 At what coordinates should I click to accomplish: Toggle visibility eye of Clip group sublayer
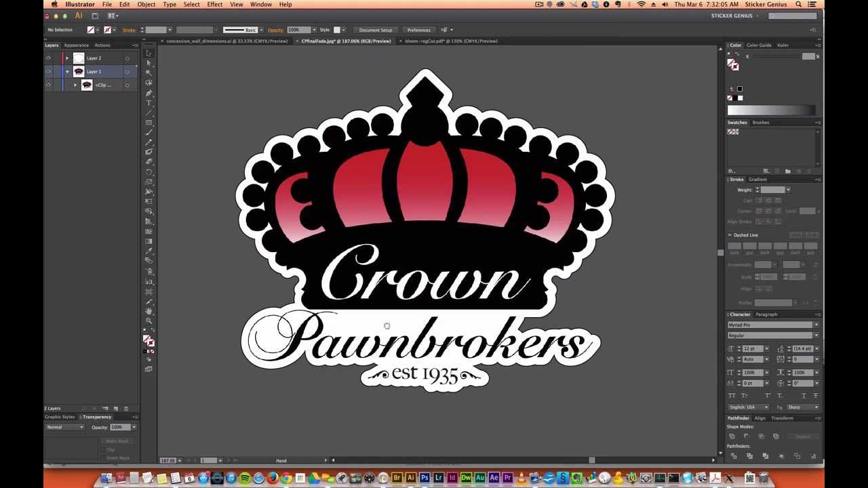click(x=48, y=85)
